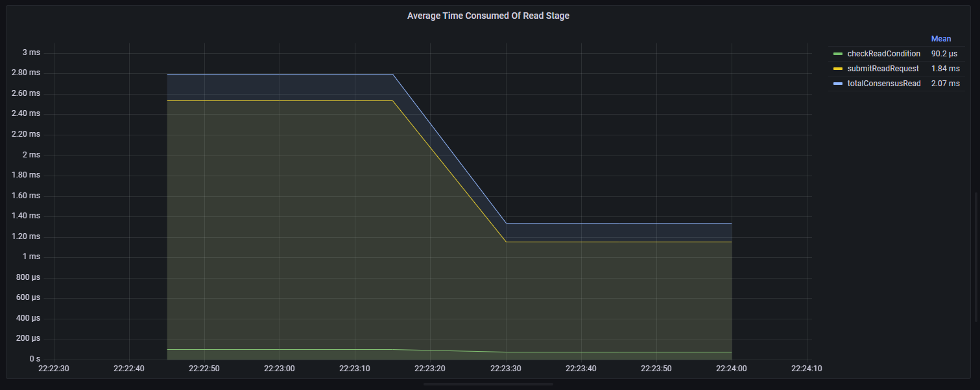Open the Average Time Consumed Of Read Stage panel title
The height and width of the screenshot is (390, 980).
pos(488,16)
